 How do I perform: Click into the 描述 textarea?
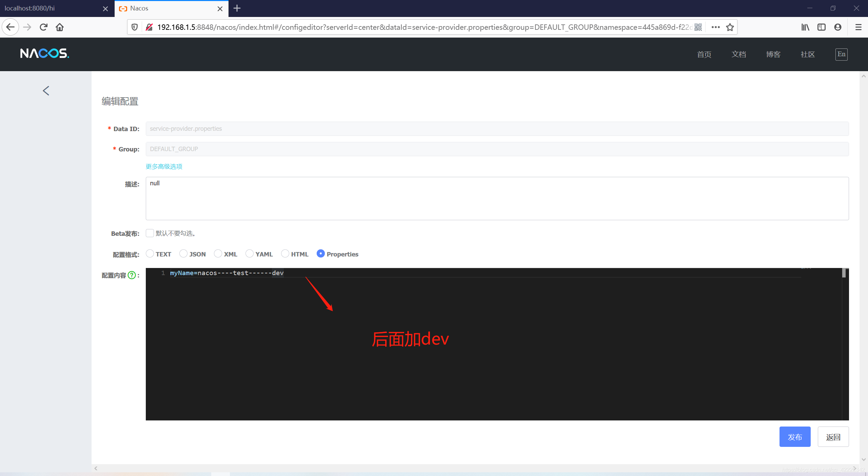click(497, 199)
